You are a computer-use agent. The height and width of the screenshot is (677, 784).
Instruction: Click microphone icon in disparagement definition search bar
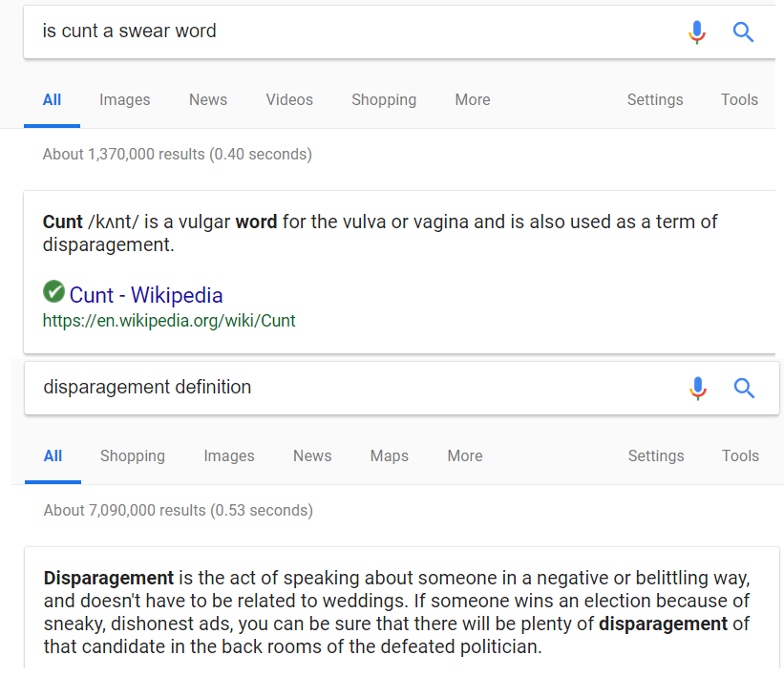pos(698,389)
